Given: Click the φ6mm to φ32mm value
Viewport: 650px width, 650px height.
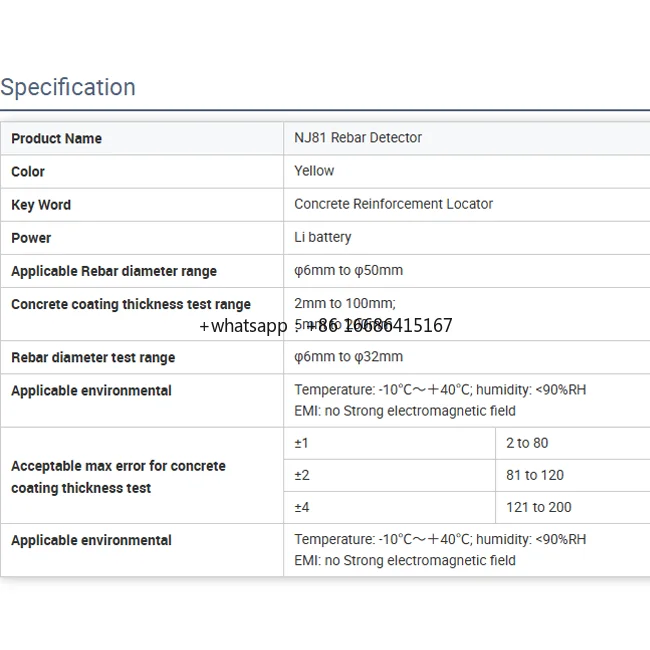Looking at the screenshot, I should 348,357.
